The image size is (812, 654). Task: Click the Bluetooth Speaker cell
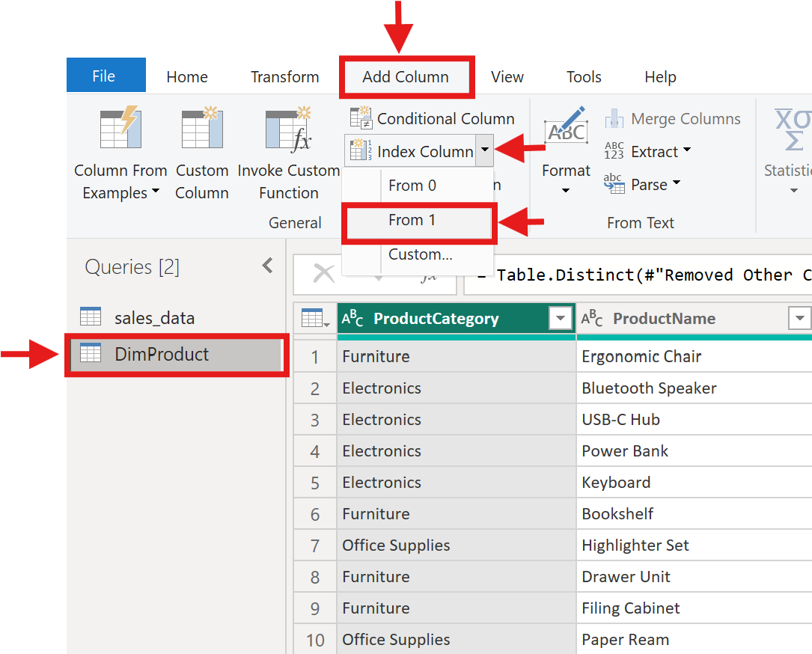694,388
